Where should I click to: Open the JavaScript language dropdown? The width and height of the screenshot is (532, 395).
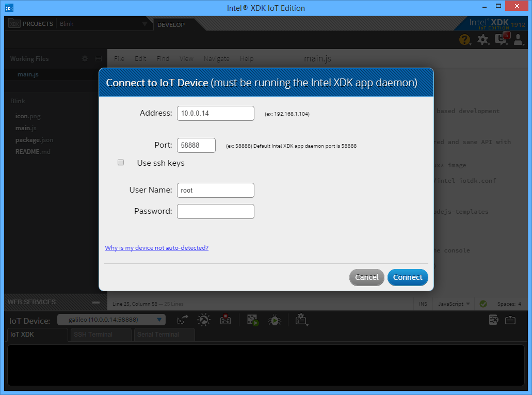click(x=454, y=304)
